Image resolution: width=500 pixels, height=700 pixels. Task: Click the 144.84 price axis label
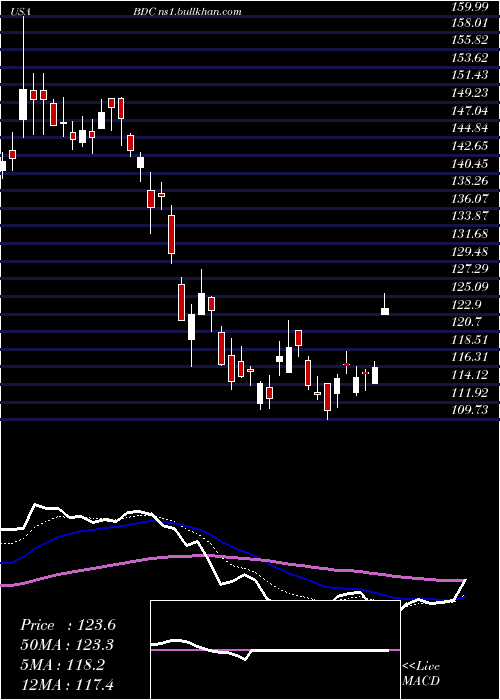469,128
